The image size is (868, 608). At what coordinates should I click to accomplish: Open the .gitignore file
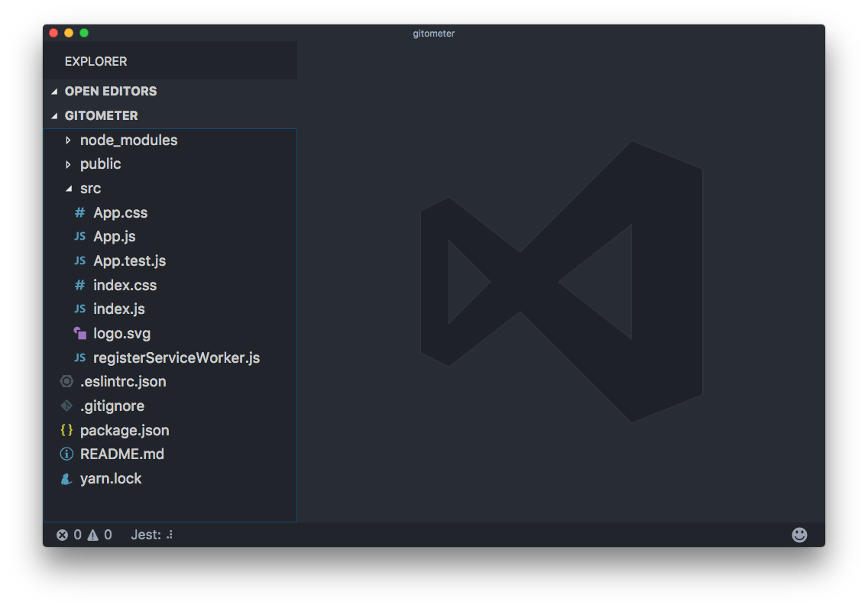tap(113, 406)
